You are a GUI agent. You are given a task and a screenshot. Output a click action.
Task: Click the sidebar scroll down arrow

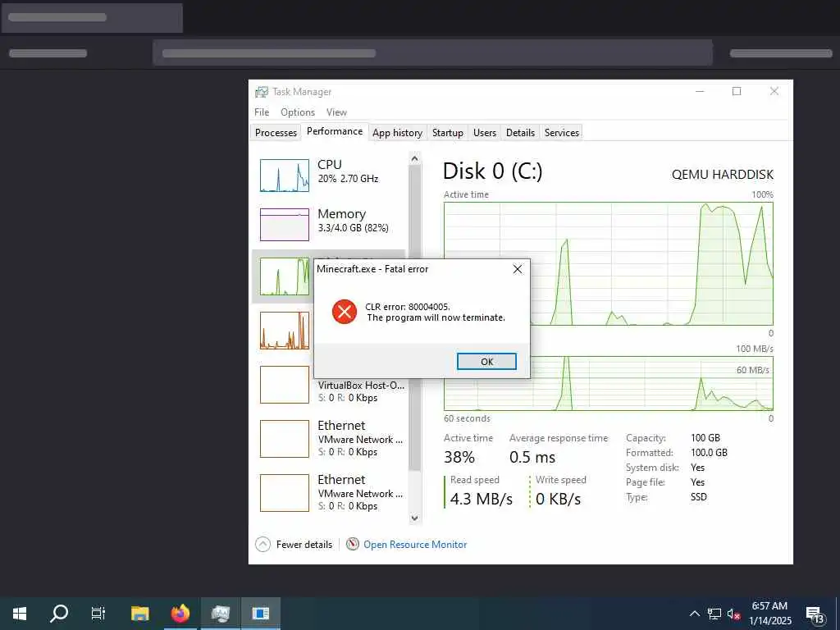point(414,518)
